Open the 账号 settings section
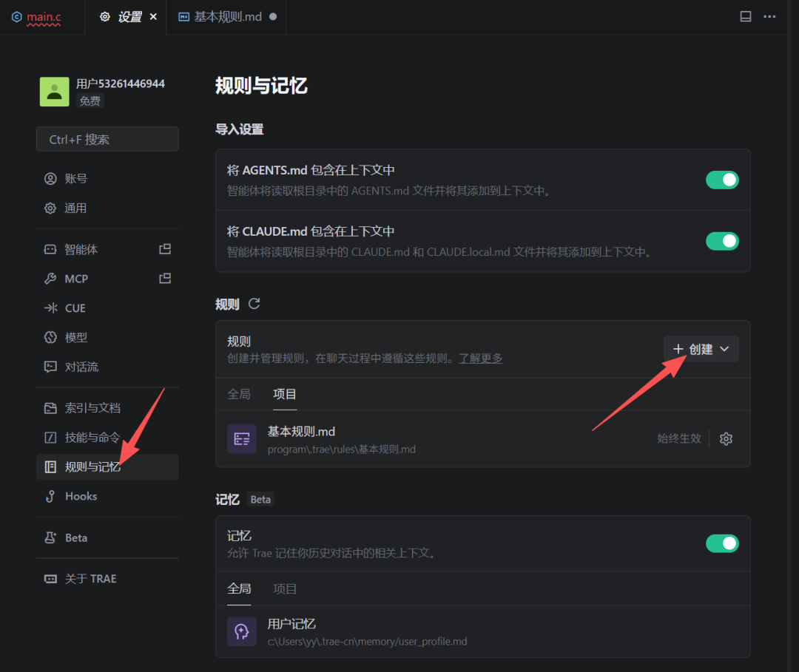Image resolution: width=799 pixels, height=672 pixels. pos(107,179)
